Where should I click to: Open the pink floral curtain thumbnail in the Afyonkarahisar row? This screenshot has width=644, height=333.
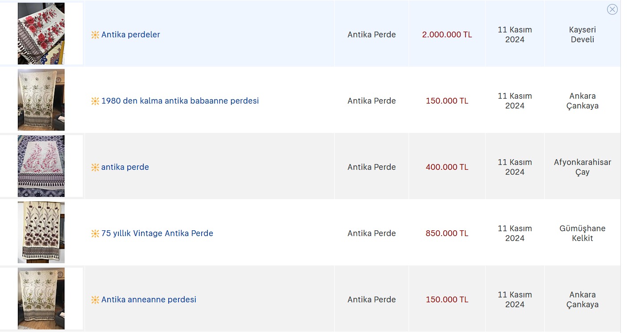pos(41,166)
